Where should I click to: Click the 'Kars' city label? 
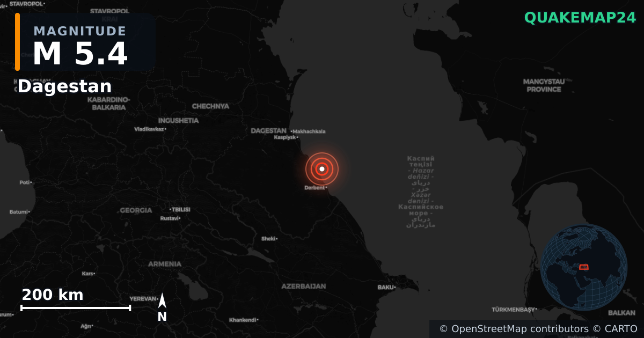pyautogui.click(x=89, y=274)
